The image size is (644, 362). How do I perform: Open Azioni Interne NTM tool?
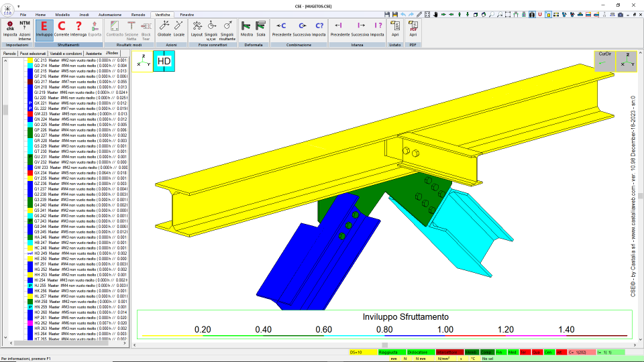tap(25, 30)
